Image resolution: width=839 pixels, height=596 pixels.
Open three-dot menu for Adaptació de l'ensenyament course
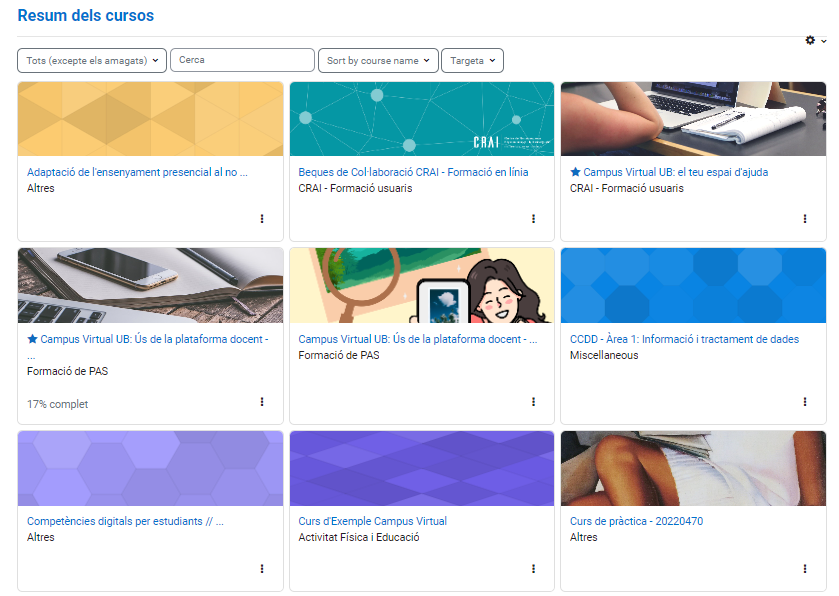pos(262,218)
